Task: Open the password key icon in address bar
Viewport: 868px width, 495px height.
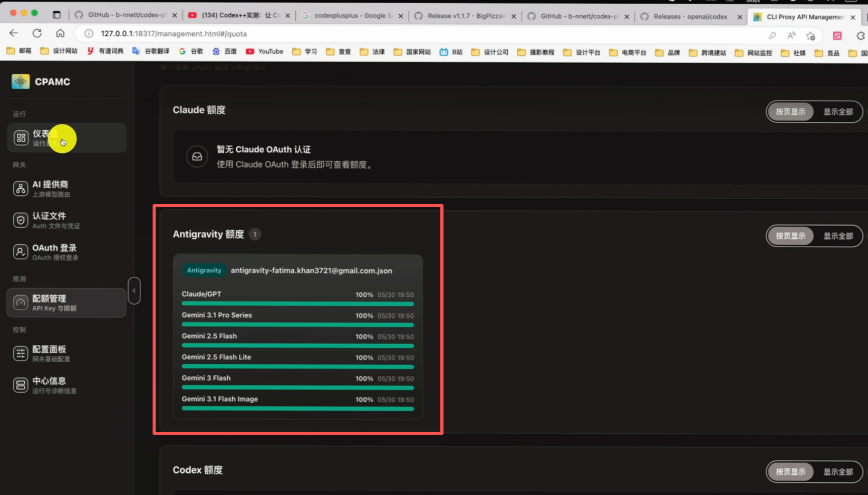Action: point(772,35)
